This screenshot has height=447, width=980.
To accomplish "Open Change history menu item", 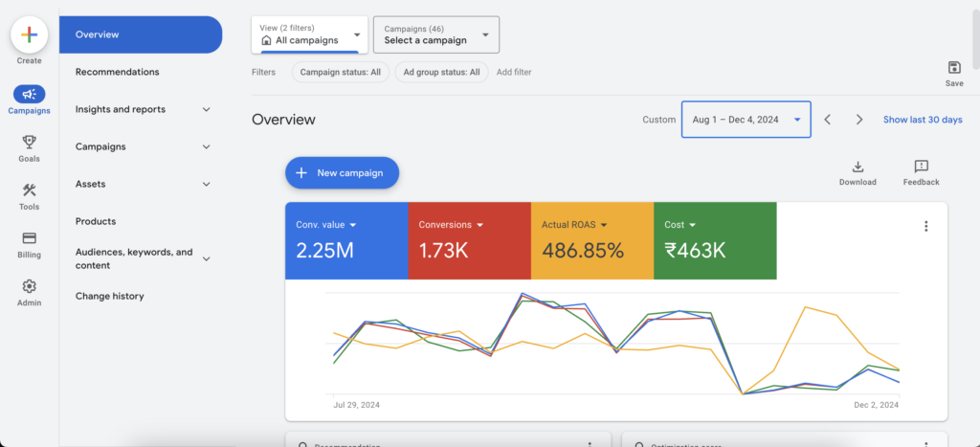I will click(110, 296).
